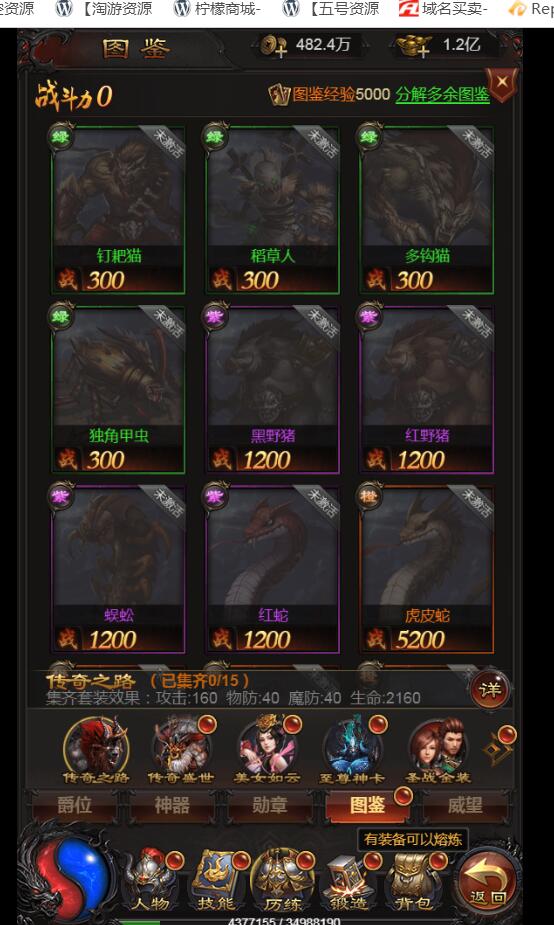Select the 美女如云 collection icon
554x925 pixels.
267,750
